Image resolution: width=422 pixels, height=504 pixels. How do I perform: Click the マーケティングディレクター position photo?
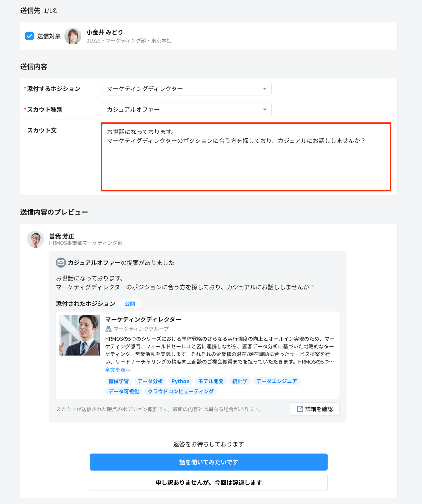pyautogui.click(x=80, y=335)
